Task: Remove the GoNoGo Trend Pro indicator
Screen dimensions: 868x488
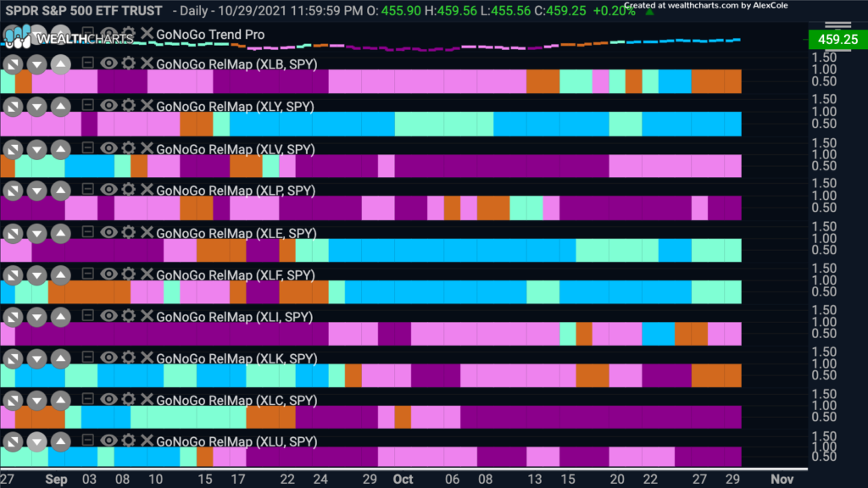Action: point(147,34)
